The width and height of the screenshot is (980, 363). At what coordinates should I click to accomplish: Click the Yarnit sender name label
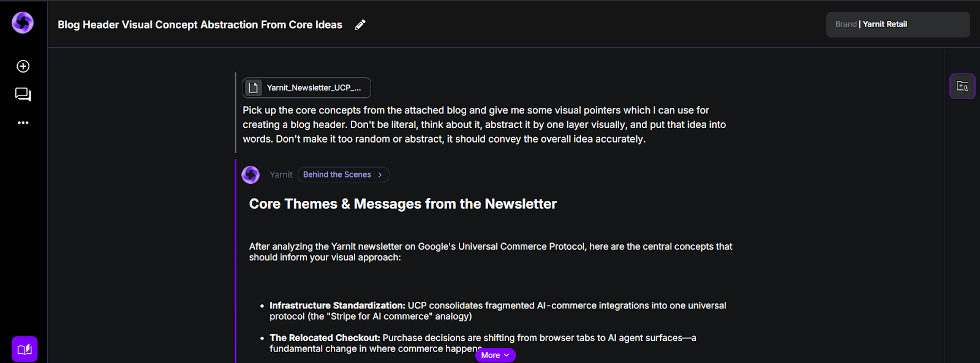(281, 174)
